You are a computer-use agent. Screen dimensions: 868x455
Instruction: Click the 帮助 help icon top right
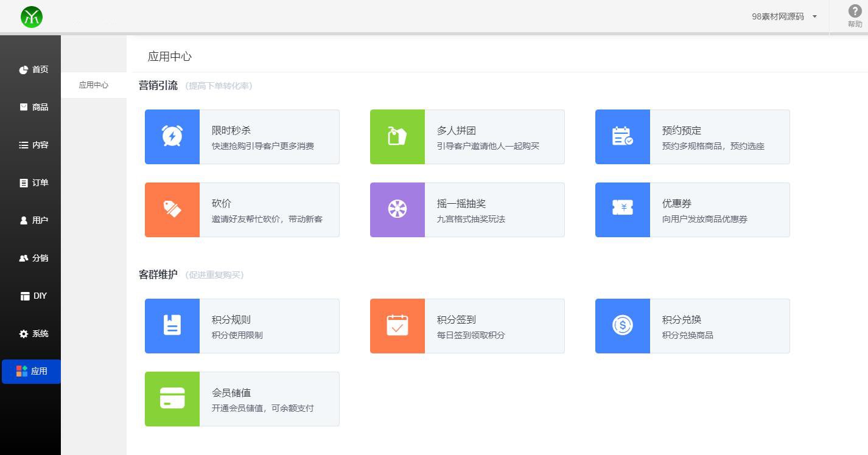(854, 12)
